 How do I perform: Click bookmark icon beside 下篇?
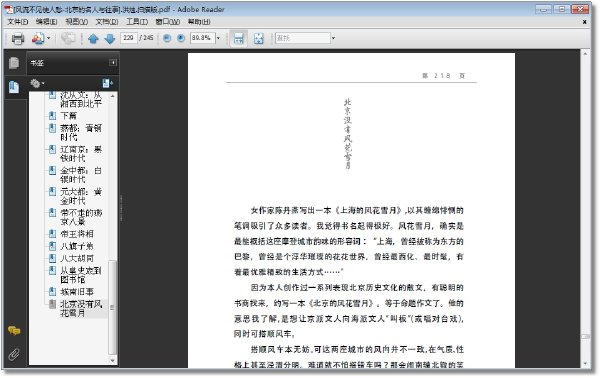(x=53, y=116)
